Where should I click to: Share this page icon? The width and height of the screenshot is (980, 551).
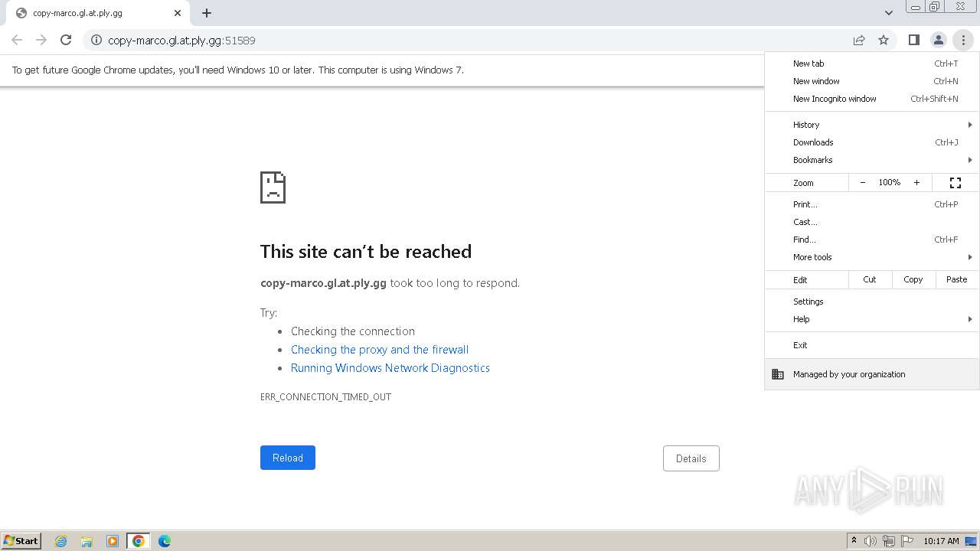[859, 40]
